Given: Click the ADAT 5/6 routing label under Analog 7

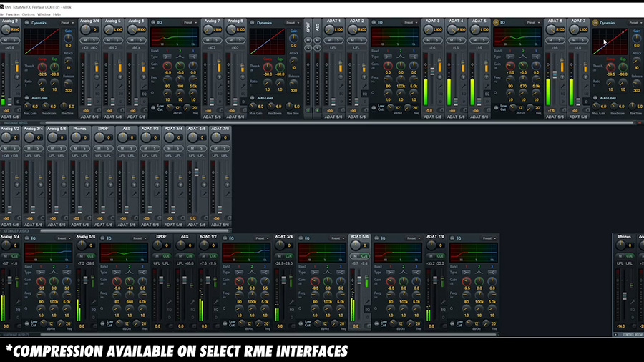Looking at the screenshot, I should [212, 117].
